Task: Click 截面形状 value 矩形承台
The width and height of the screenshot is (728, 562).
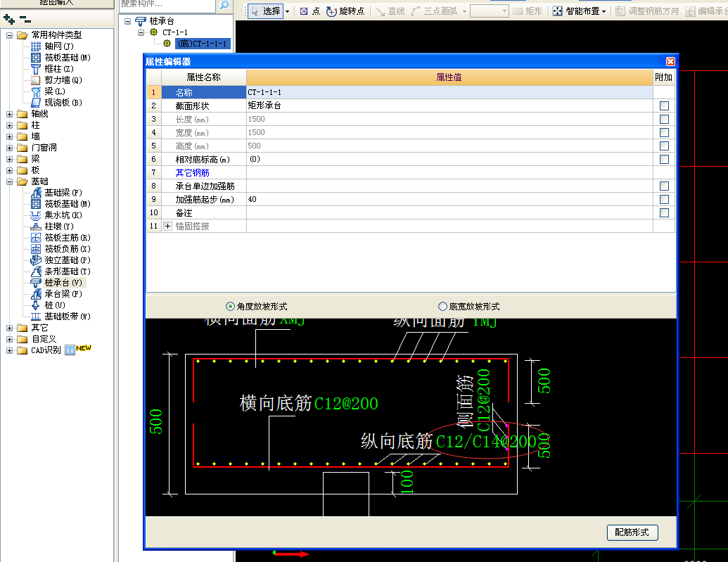Action: pyautogui.click(x=449, y=106)
